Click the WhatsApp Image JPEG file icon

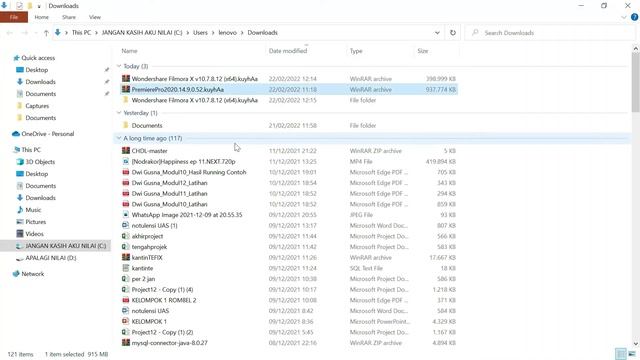tap(126, 215)
